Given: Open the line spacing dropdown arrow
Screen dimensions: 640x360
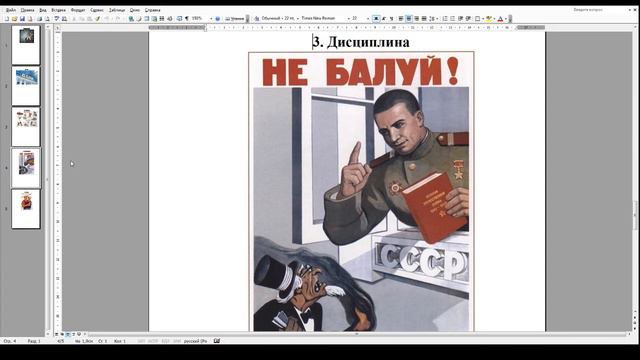Looking at the screenshot, I should pos(437,18).
